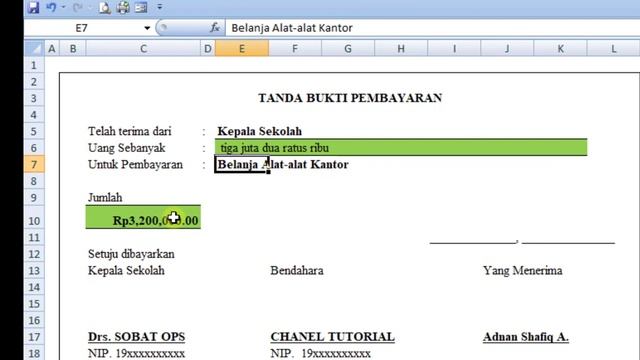Expand the Name Box dropdown arrow
This screenshot has height=360, width=640.
pos(147,28)
